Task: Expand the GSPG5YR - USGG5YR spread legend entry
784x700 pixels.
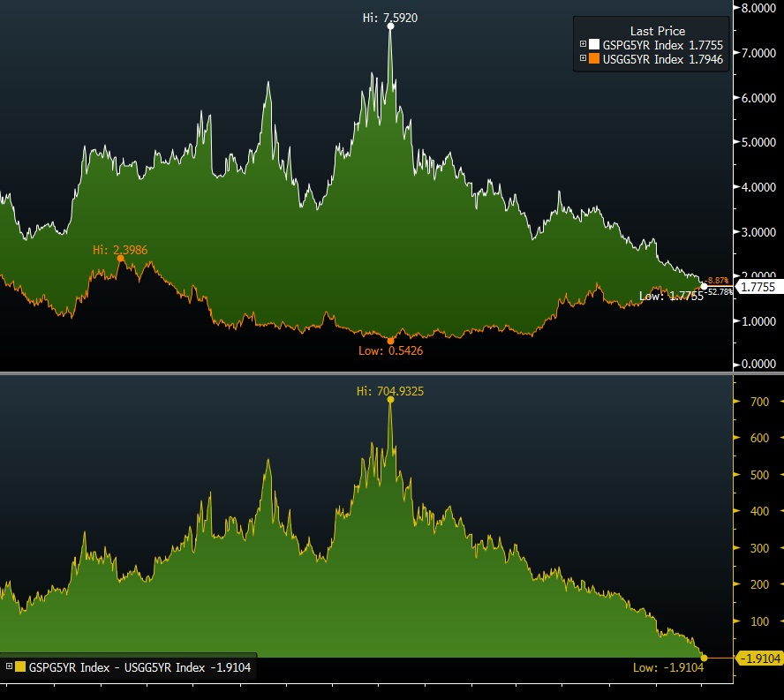Action: [9, 666]
